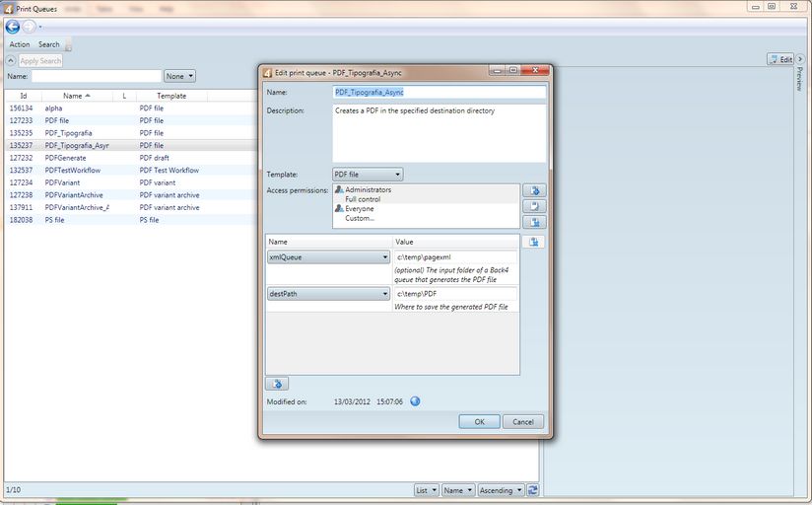The height and width of the screenshot is (505, 812).
Task: Click the grayed Forward navigation button
Action: point(29,27)
